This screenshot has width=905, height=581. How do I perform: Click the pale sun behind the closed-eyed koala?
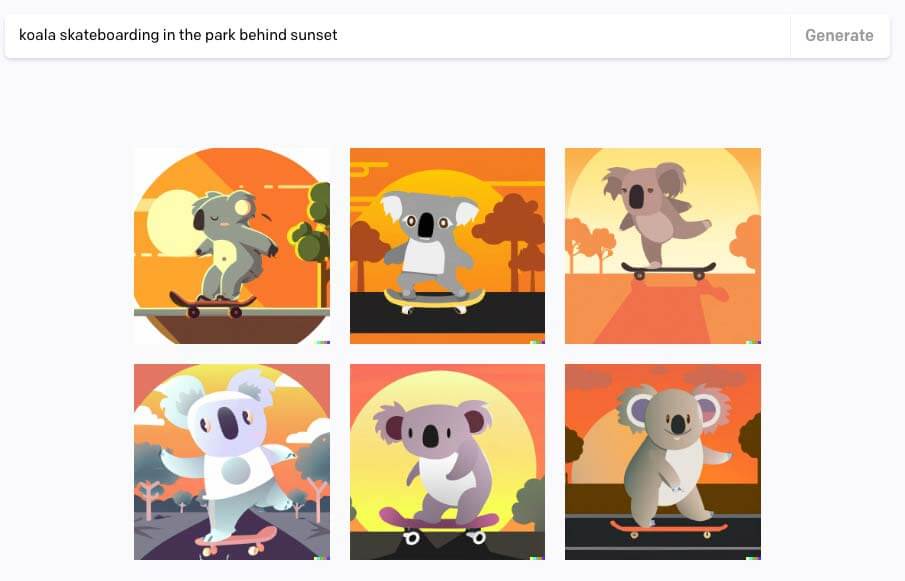tap(171, 224)
